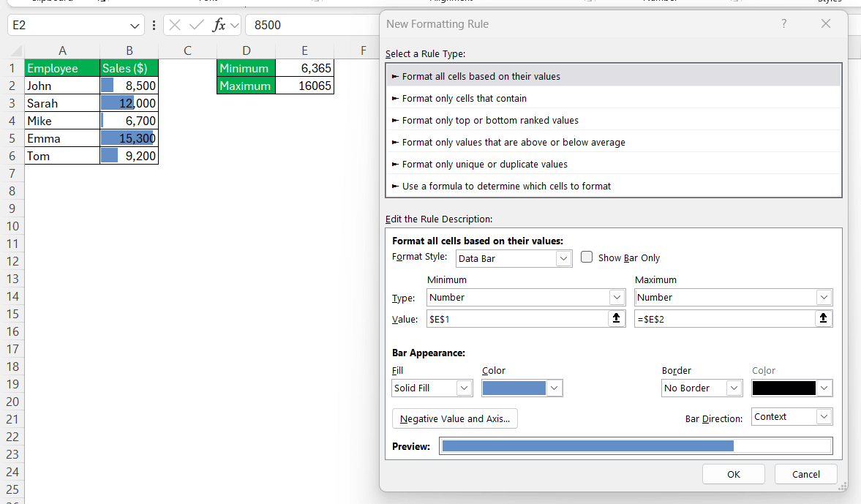Select column E header
Screen dimensions: 861x504
pos(304,50)
